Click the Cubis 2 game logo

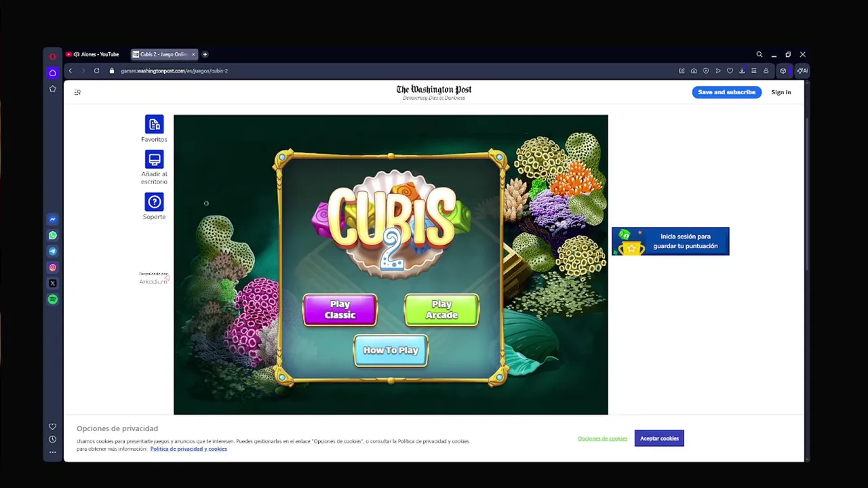(x=391, y=224)
